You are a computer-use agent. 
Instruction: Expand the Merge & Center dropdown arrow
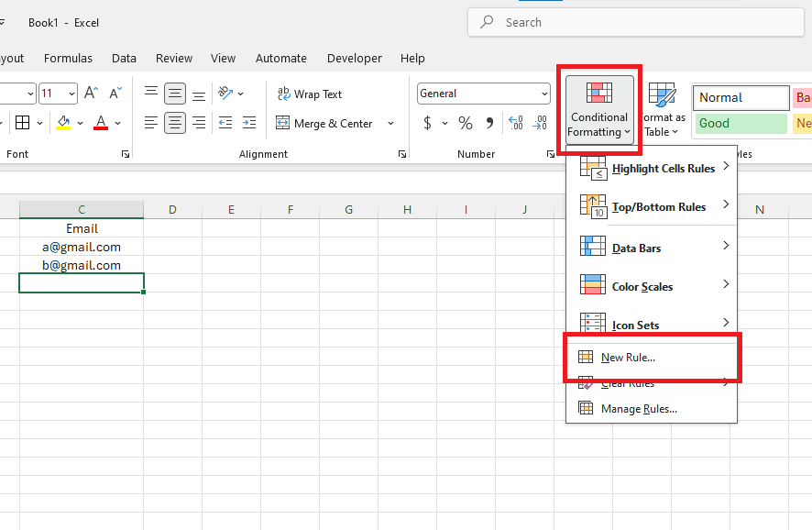(x=391, y=123)
